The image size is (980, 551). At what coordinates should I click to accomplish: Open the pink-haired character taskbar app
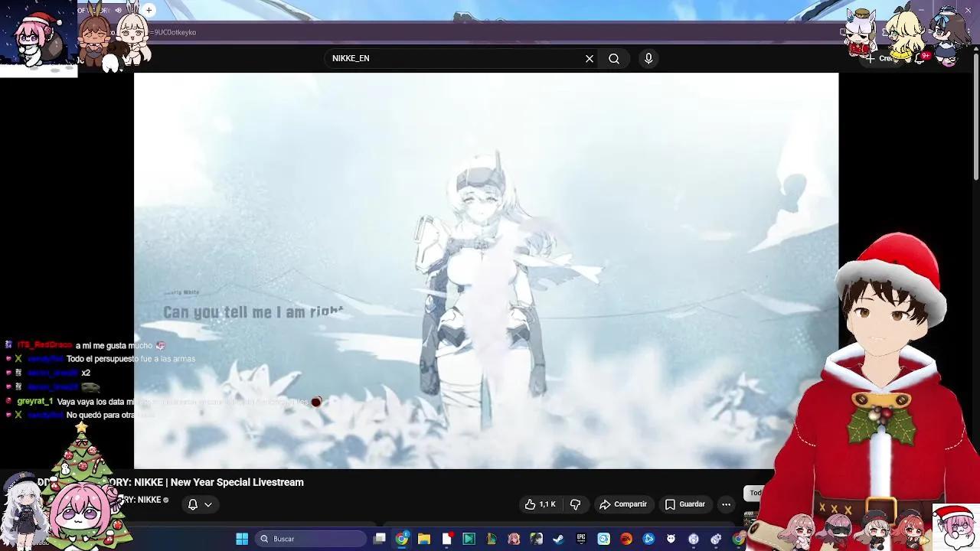pyautogui.click(x=514, y=539)
